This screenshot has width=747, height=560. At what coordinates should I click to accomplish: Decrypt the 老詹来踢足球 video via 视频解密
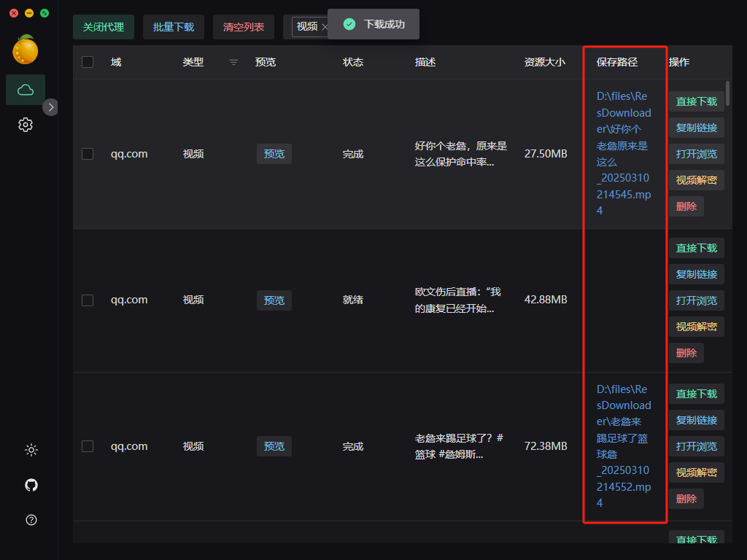click(696, 472)
